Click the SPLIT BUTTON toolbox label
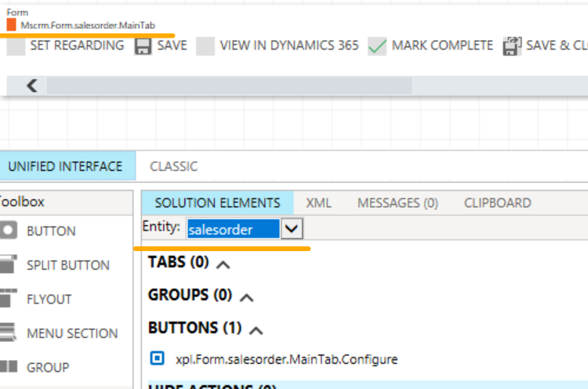 tap(68, 265)
